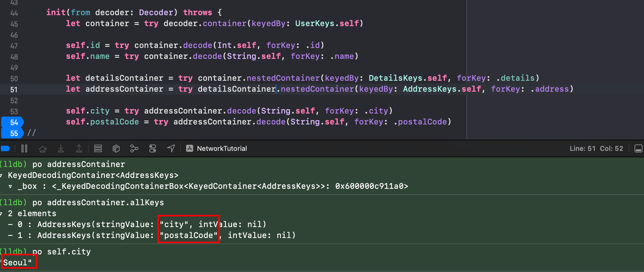Collapse the _box disclosure triangle
Viewport: 644px width, 272px height.
(11, 186)
